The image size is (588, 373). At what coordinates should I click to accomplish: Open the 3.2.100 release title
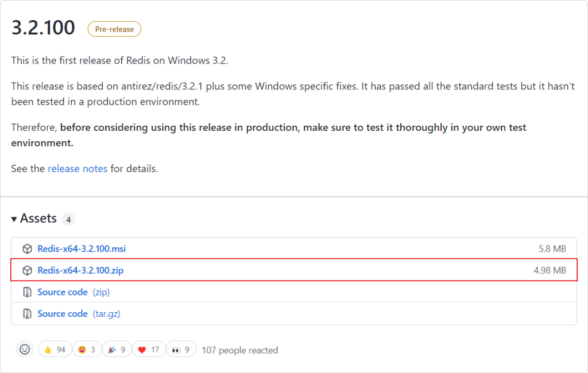pyautogui.click(x=43, y=28)
